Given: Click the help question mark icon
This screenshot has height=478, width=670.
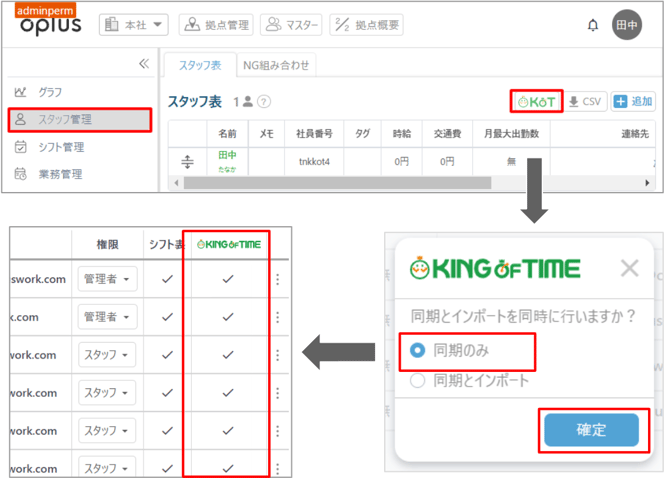Looking at the screenshot, I should point(264,102).
